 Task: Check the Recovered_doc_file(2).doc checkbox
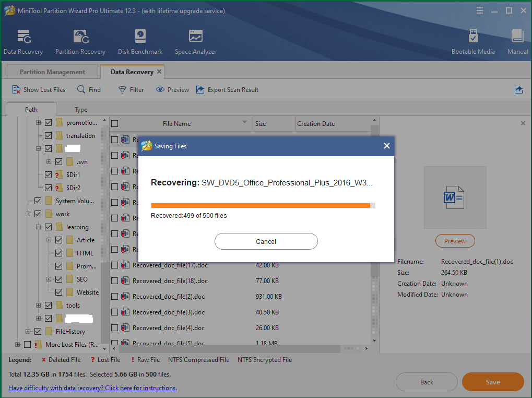click(115, 296)
